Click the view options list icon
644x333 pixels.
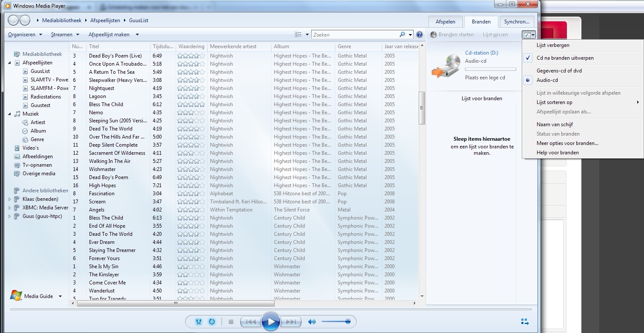point(298,35)
